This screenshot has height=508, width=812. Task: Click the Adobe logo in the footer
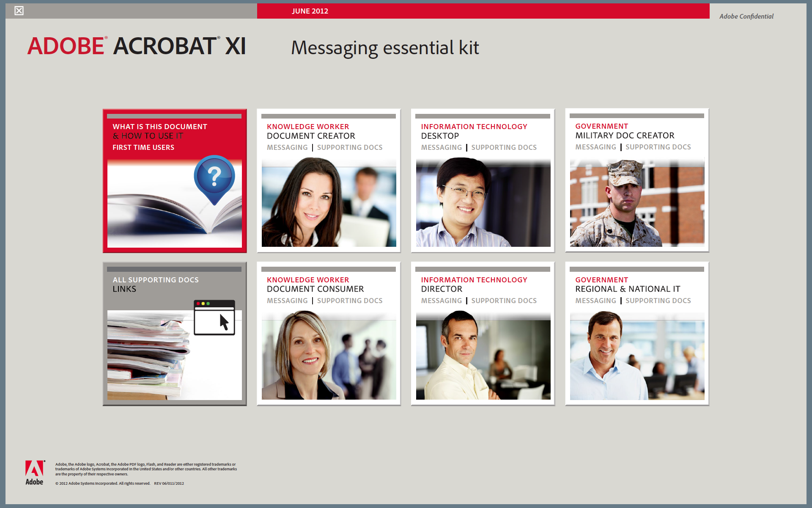point(35,473)
